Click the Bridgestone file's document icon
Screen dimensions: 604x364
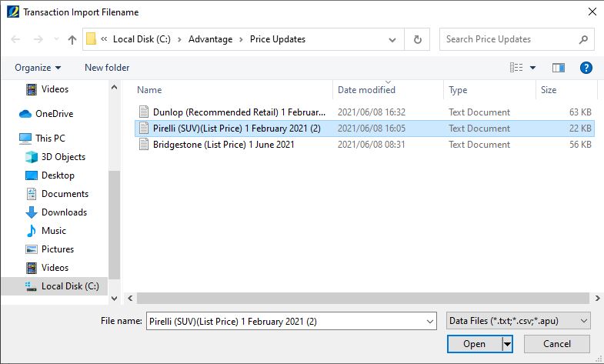click(144, 144)
